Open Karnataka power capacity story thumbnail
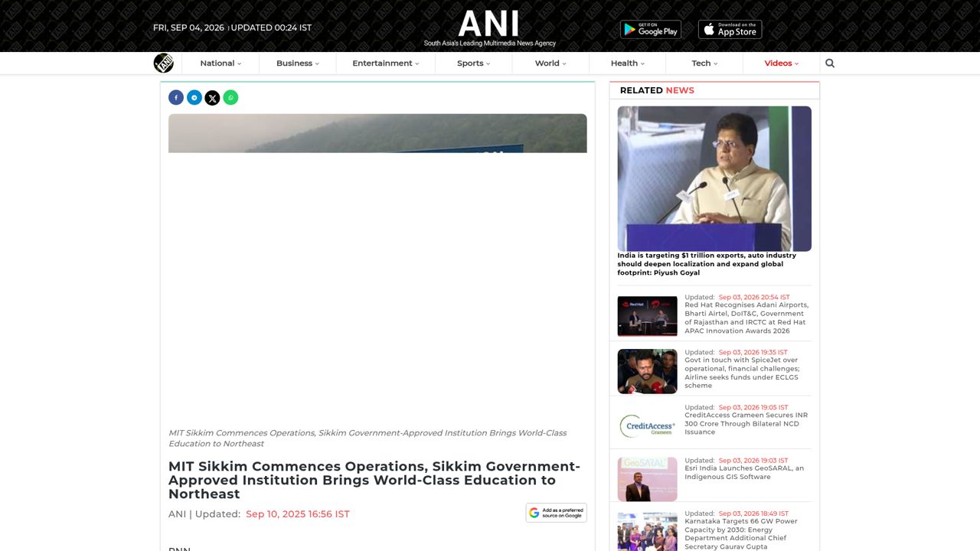 point(648,531)
